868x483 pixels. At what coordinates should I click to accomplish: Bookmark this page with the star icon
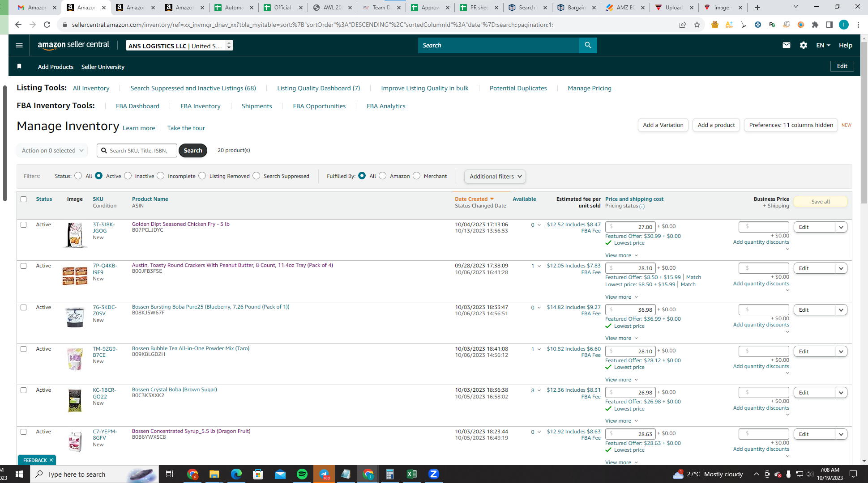click(697, 25)
